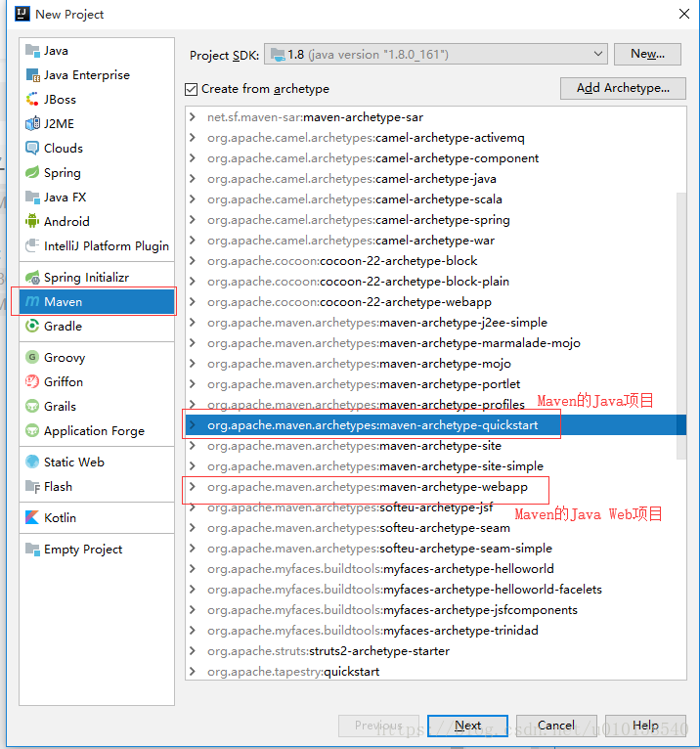
Task: Expand the struts2-archetype-starter entry
Action: tap(193, 650)
